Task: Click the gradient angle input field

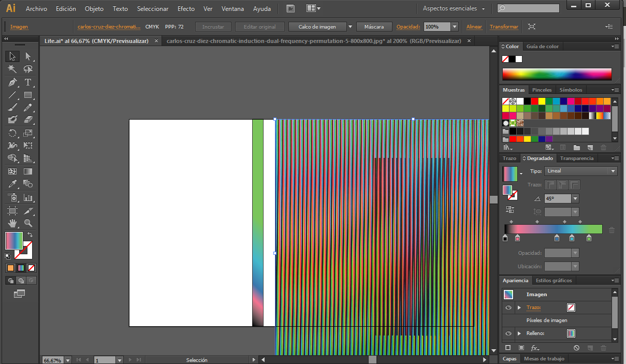Action: pos(557,198)
